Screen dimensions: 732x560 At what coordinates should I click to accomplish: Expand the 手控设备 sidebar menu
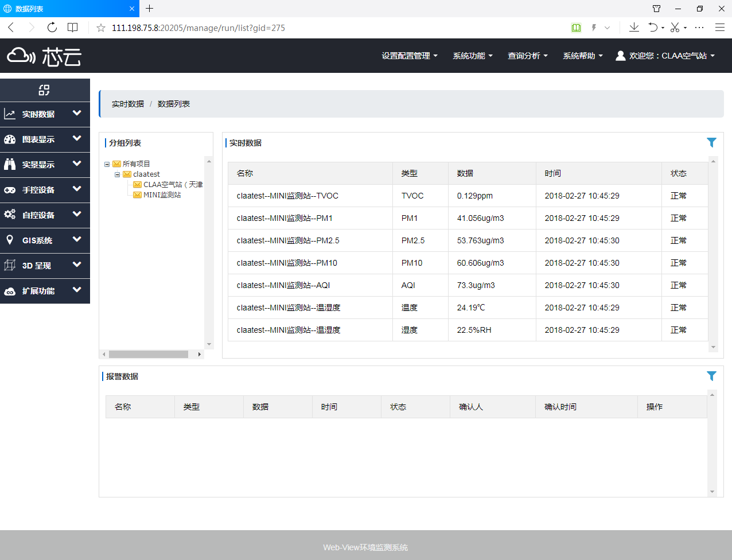[77, 189]
